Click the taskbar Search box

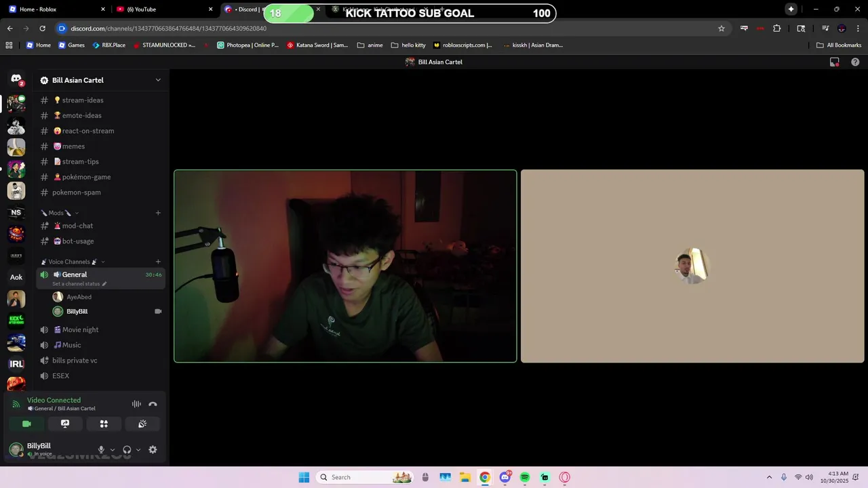(x=366, y=477)
